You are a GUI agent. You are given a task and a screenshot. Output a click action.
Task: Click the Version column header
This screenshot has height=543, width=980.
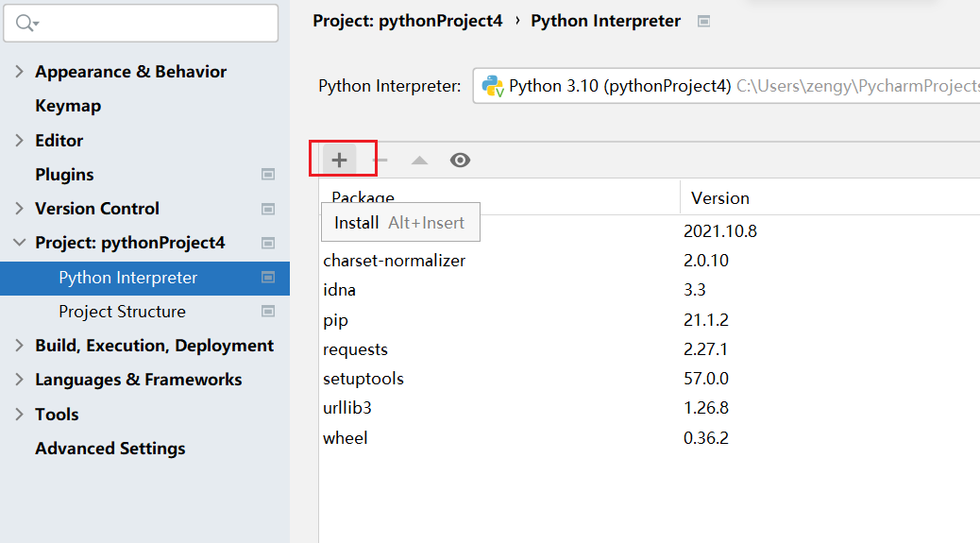[x=720, y=198]
